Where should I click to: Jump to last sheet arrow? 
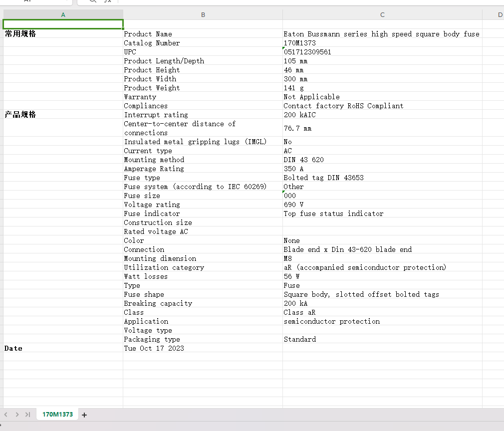coord(28,415)
